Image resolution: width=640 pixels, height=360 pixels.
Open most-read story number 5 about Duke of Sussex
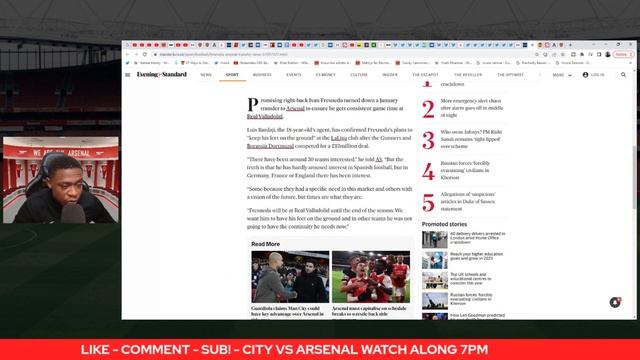pyautogui.click(x=468, y=202)
